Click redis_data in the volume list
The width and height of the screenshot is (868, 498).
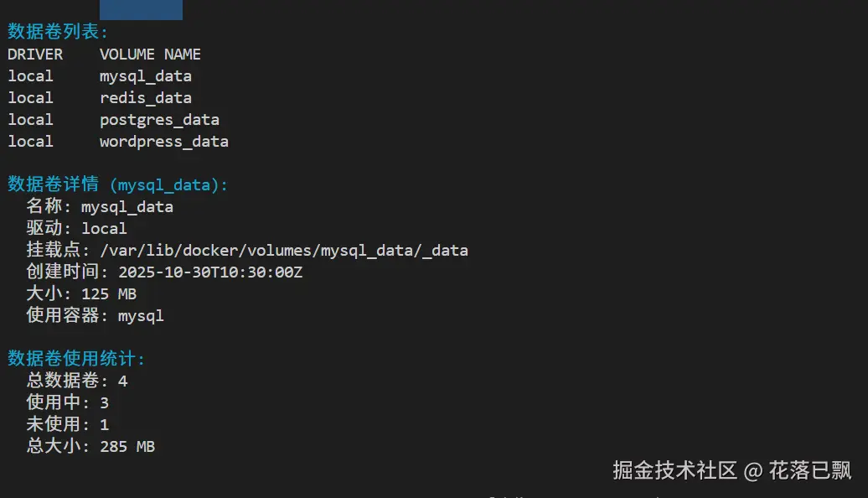coord(145,98)
